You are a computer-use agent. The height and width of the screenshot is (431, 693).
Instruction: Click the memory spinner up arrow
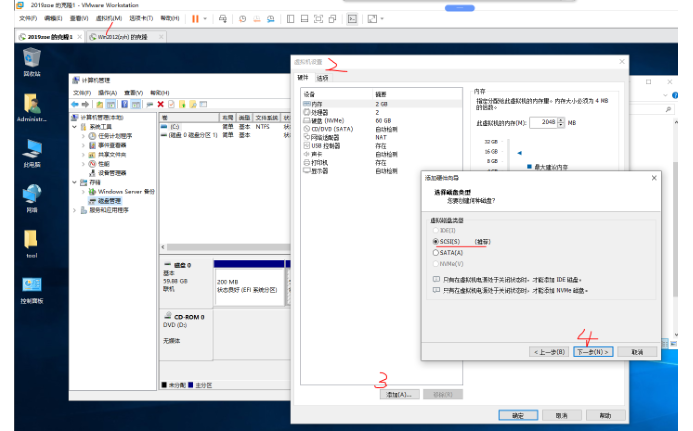[x=561, y=120]
